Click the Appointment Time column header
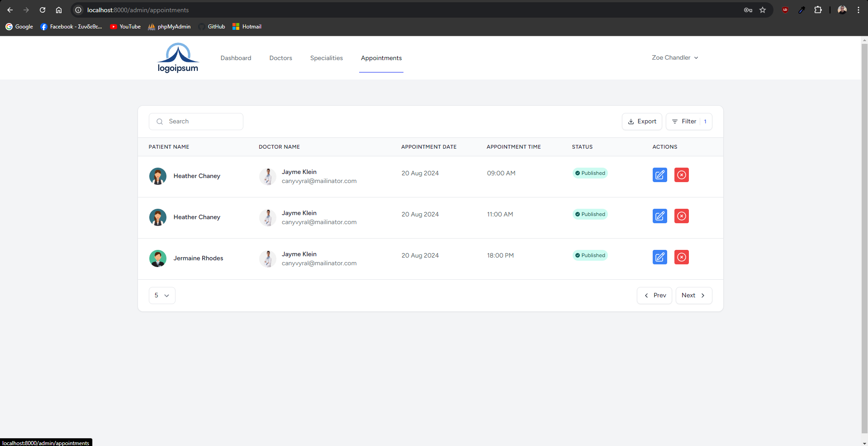Screen dimensions: 868x446 pyautogui.click(x=513, y=147)
